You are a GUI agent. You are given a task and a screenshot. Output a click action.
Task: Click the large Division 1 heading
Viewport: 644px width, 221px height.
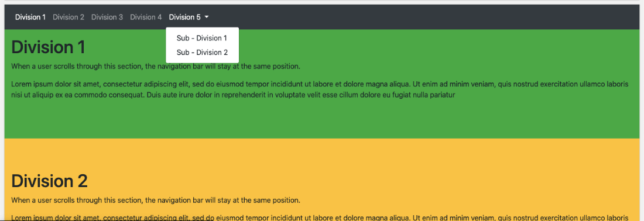coord(49,47)
